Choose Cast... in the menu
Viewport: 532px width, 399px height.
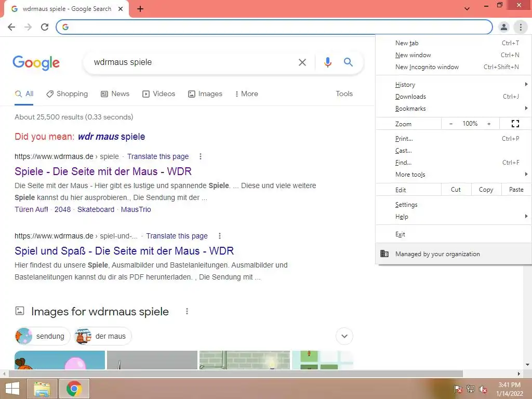coord(454,151)
